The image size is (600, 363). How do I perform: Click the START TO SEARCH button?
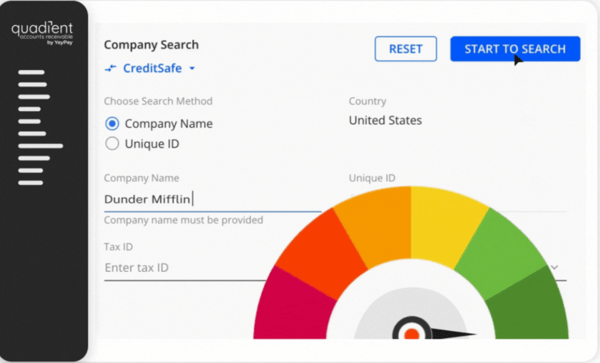pyautogui.click(x=515, y=49)
